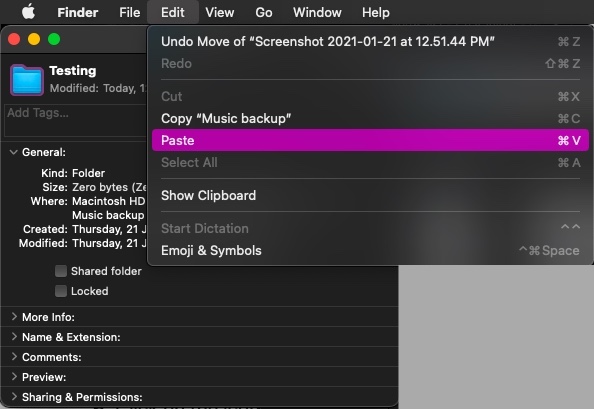Open the View menu
The height and width of the screenshot is (409, 594).
(220, 12)
